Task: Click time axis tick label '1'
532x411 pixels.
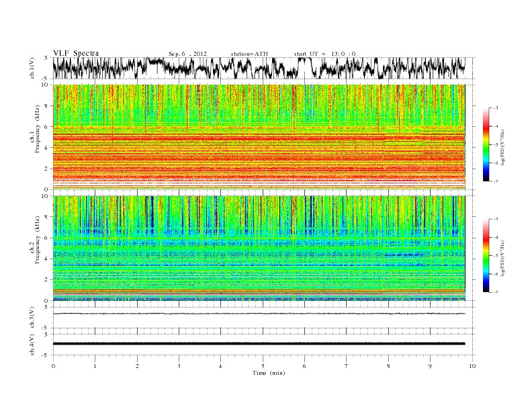Action: coord(95,366)
